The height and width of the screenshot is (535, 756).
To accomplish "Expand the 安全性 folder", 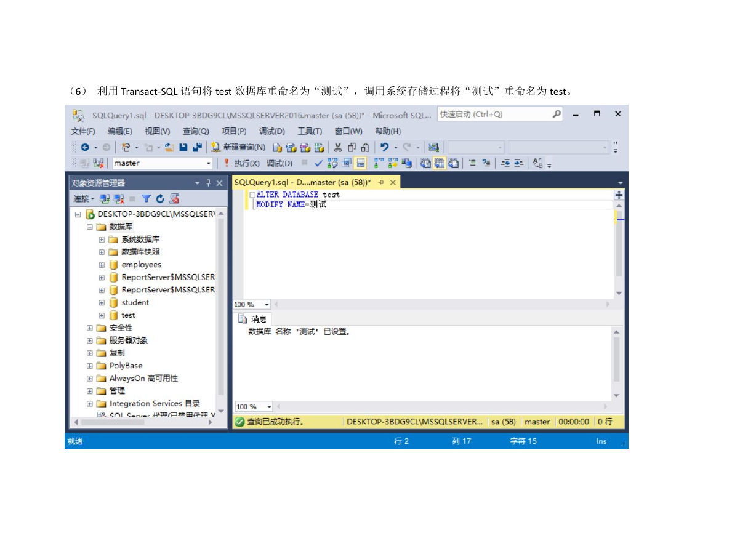I will 90,328.
